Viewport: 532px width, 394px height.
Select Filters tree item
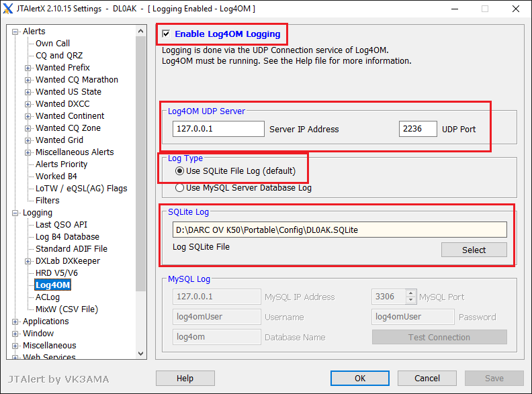coord(48,201)
